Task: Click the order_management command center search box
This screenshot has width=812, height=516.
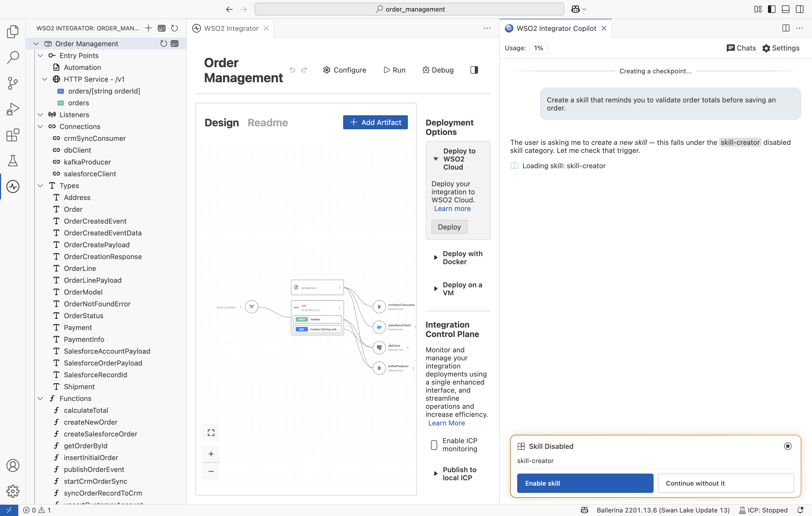Action: pos(409,9)
